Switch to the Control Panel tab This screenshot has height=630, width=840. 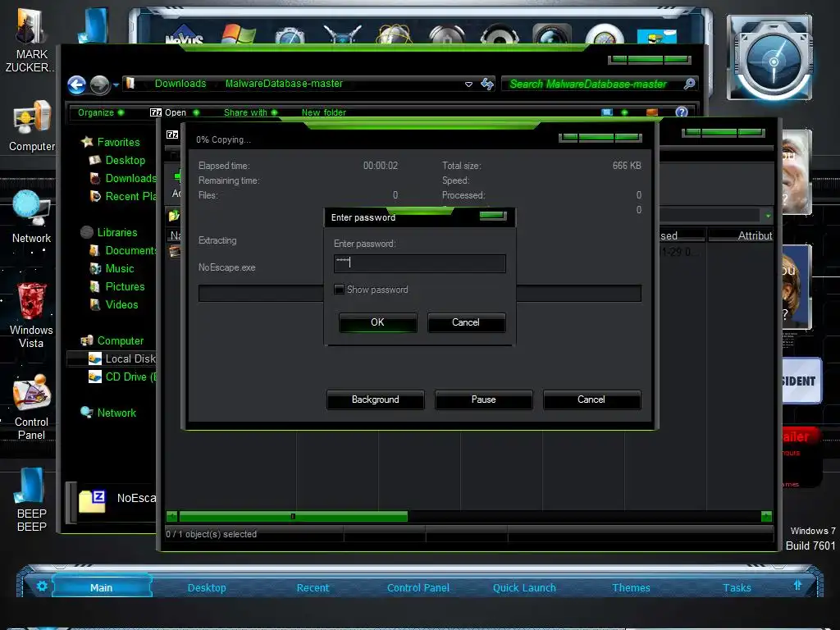[418, 587]
